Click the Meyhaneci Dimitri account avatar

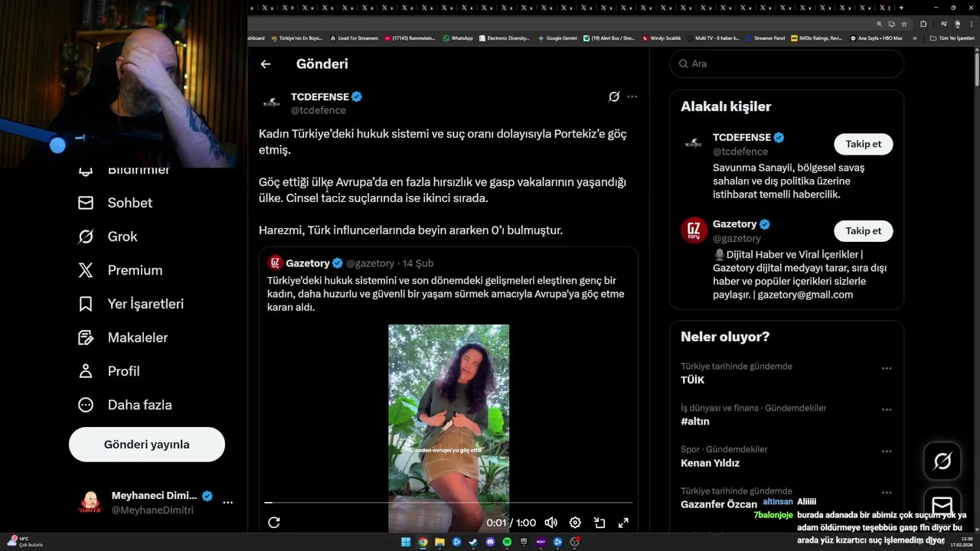(x=90, y=503)
